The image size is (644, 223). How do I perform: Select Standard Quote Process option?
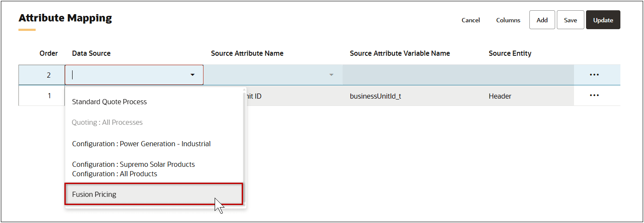click(x=109, y=102)
